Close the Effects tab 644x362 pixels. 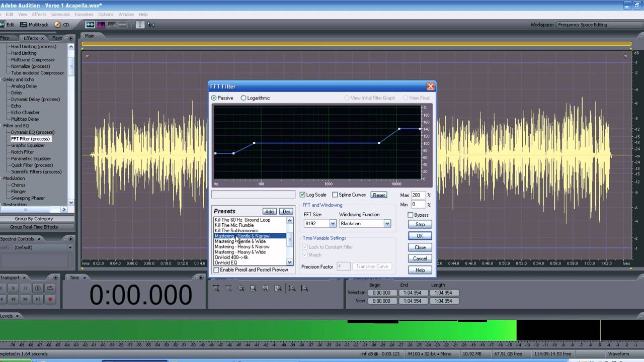pos(42,38)
